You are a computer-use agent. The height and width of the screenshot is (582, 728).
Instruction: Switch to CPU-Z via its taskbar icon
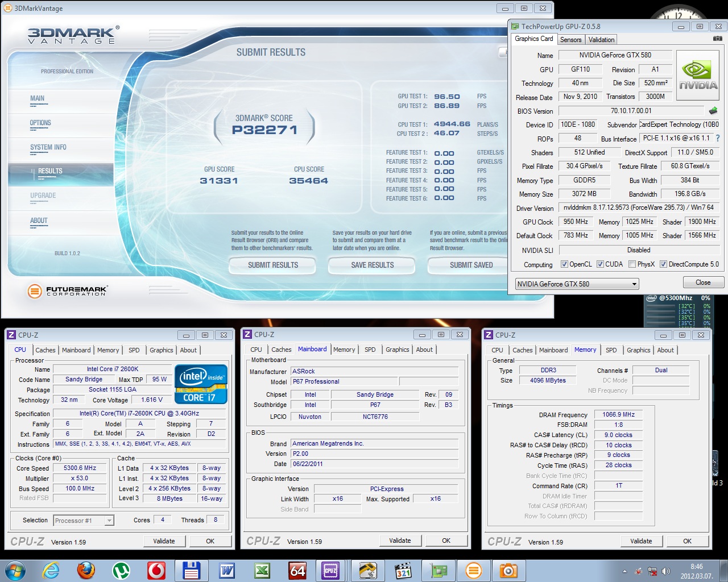pos(331,570)
